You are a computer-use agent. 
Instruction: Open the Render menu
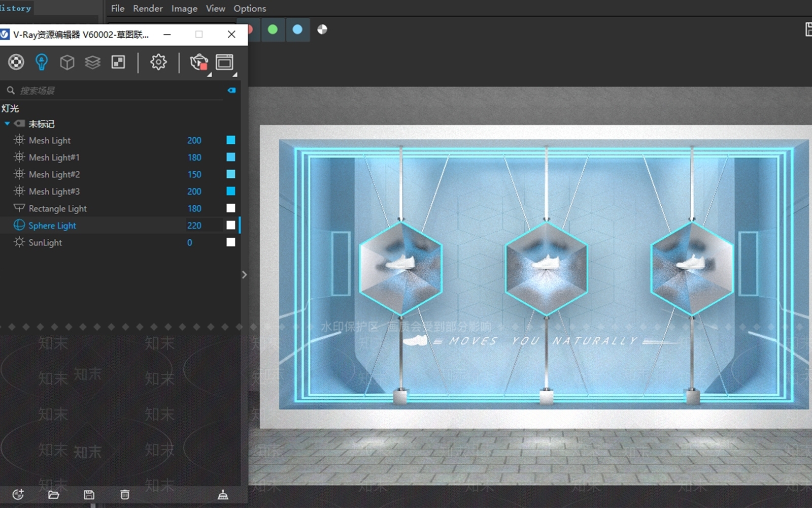point(148,9)
